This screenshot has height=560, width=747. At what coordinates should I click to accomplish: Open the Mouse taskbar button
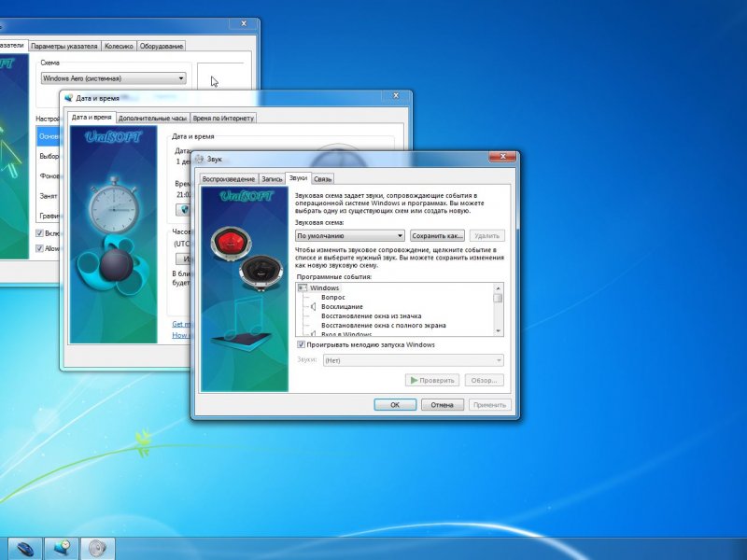[25, 549]
